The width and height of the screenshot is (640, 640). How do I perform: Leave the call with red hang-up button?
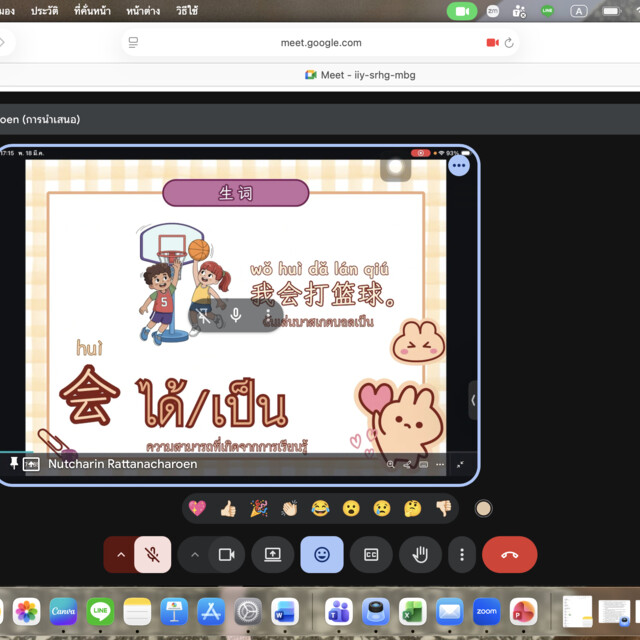(x=509, y=554)
